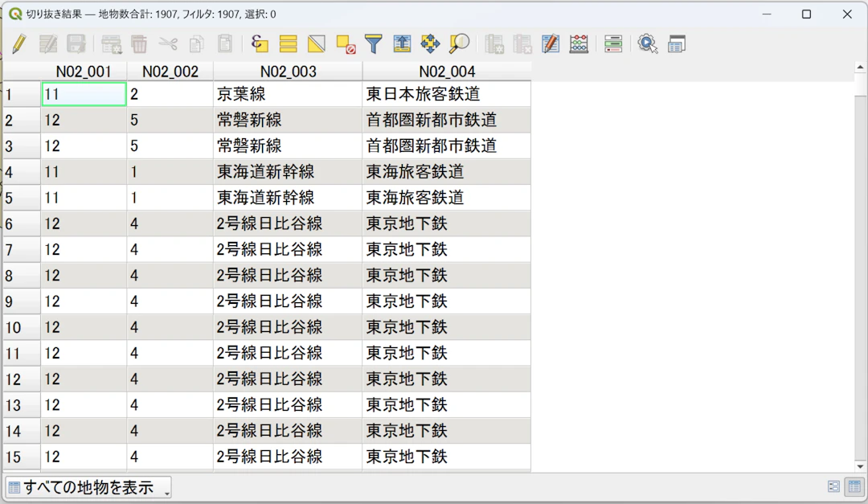Click the highlighted cell 11 in row 1
The width and height of the screenshot is (868, 504).
(84, 94)
